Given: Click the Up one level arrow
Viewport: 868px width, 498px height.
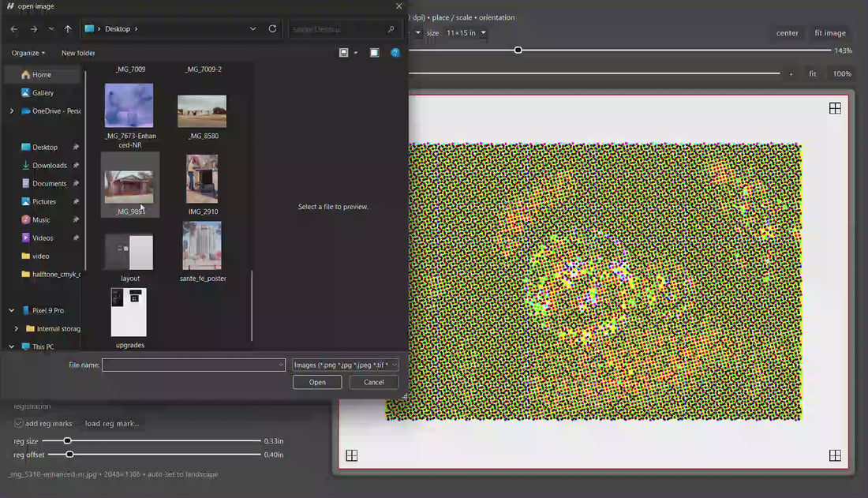Looking at the screenshot, I should tap(68, 29).
